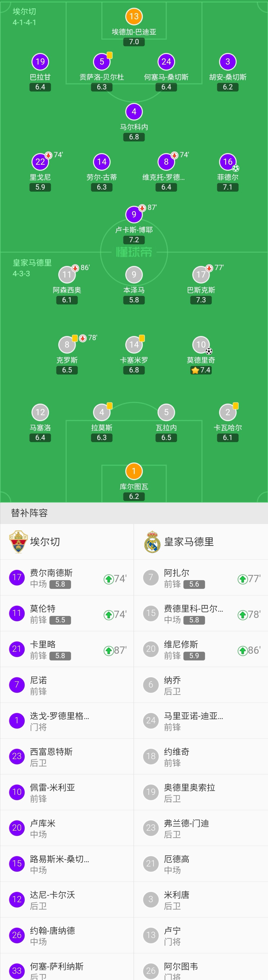Viewport: 268px width, 980px height.
Task: Tap 克罗斯 number 8 player circle
Action: click(x=67, y=345)
